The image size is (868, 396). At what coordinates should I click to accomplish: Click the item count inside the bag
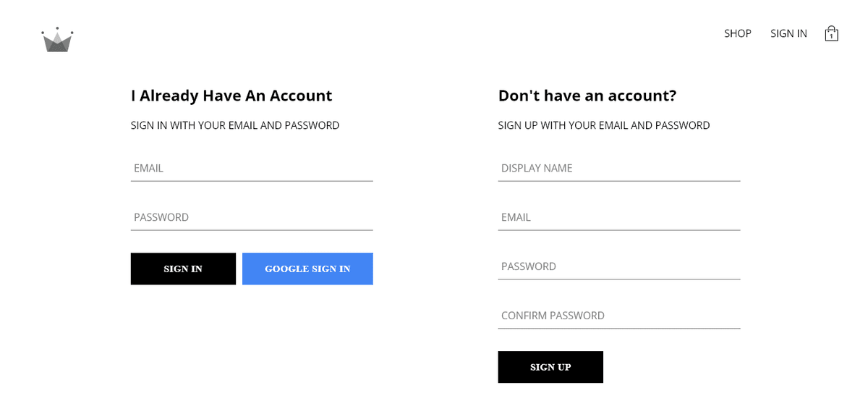point(831,35)
